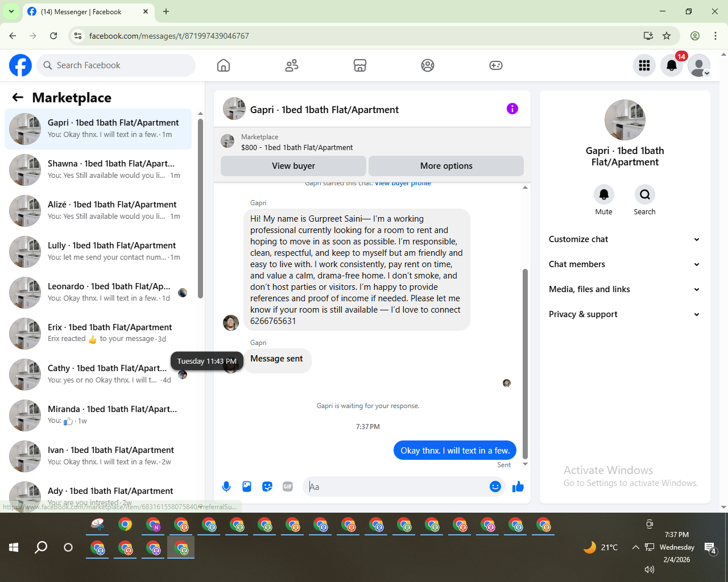Open the Lully conversation
Screen dimensions: 728x582
(x=98, y=251)
